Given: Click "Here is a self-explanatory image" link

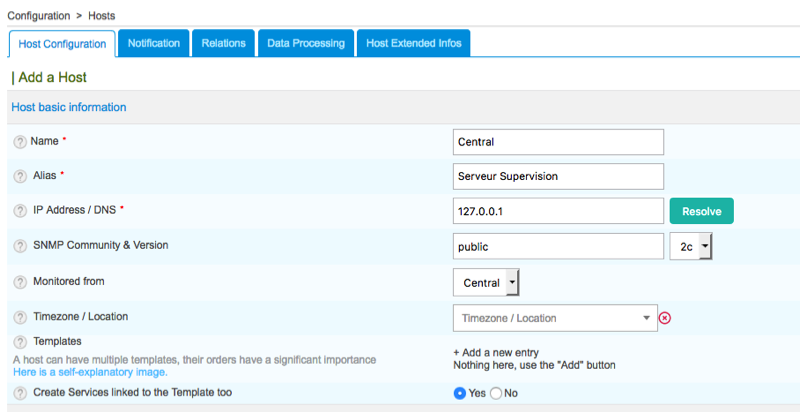Looking at the screenshot, I should tap(90, 372).
